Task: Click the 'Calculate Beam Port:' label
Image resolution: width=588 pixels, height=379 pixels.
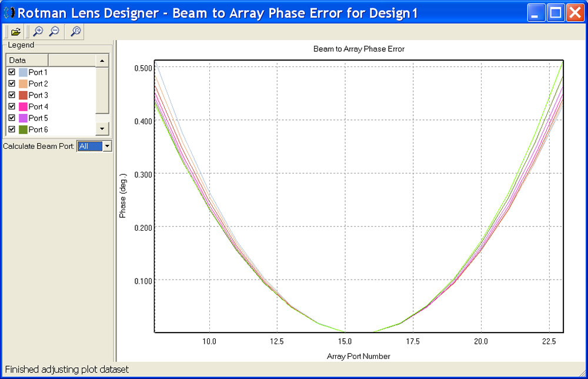Action: 39,146
